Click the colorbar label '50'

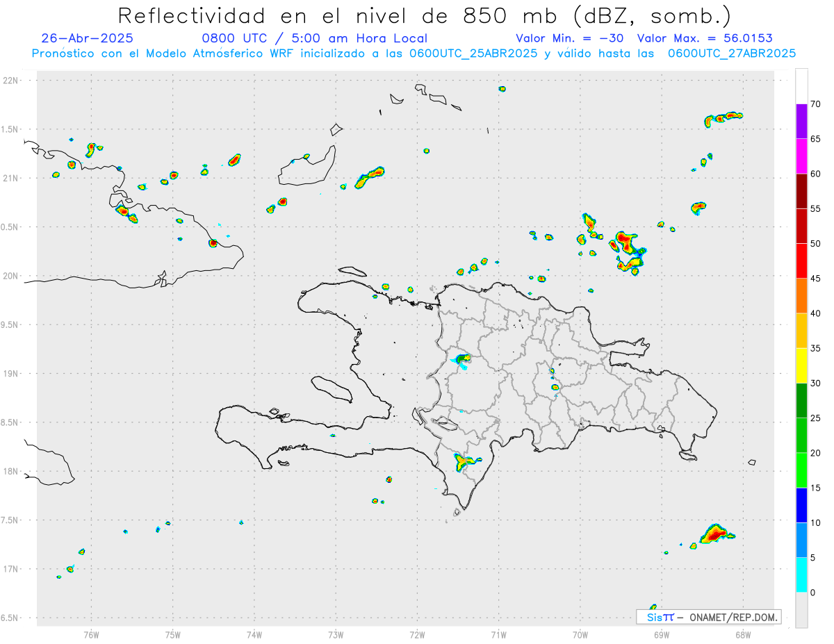816,244
